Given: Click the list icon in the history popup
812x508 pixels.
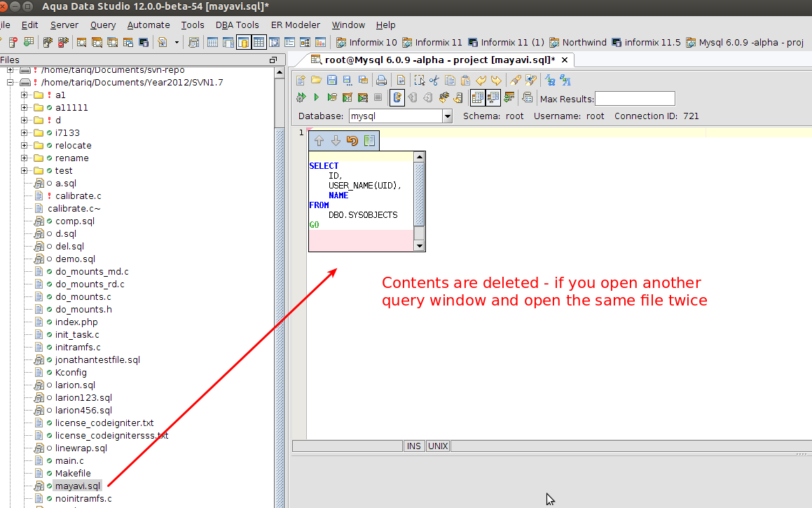Looking at the screenshot, I should tap(369, 140).
